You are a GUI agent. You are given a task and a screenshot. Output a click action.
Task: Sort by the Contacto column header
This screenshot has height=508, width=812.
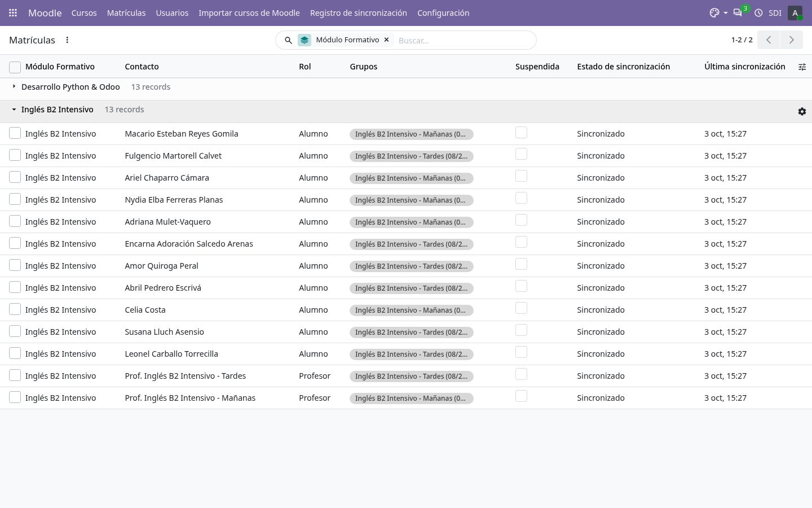142,67
